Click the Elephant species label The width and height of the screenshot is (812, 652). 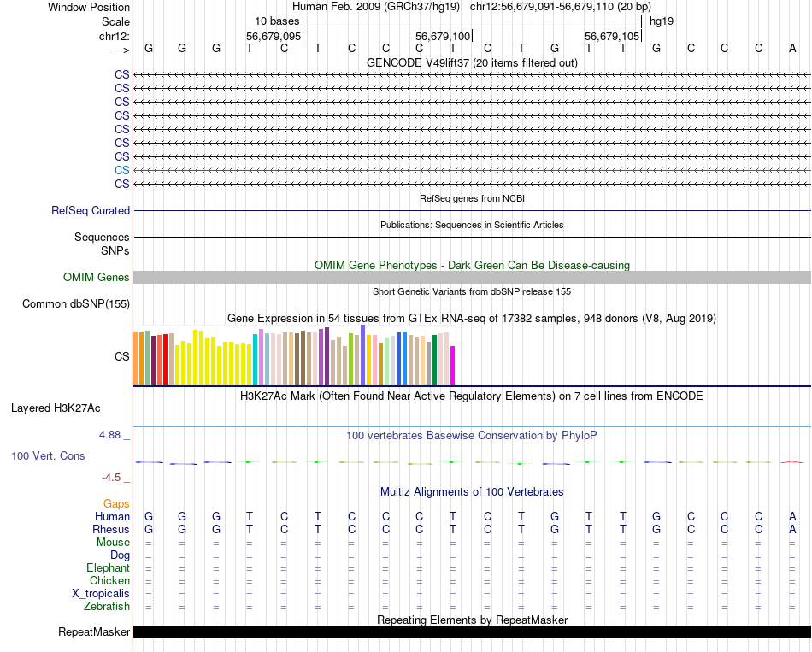[108, 568]
